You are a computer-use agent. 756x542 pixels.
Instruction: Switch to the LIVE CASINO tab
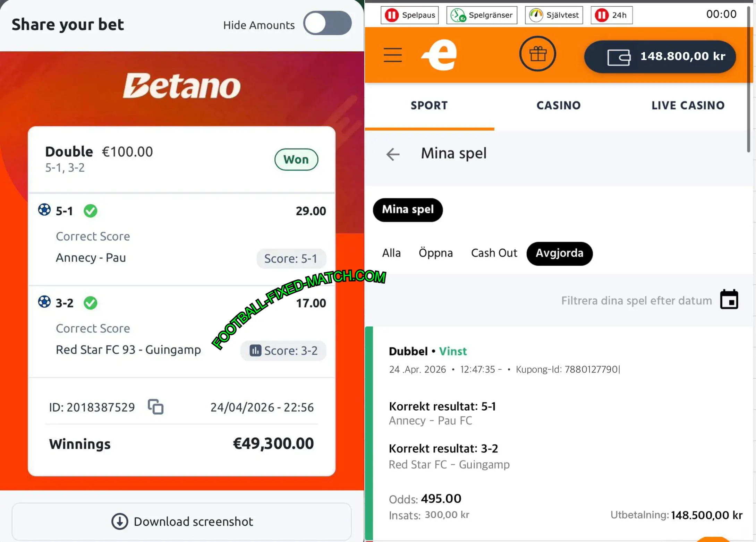tap(688, 105)
